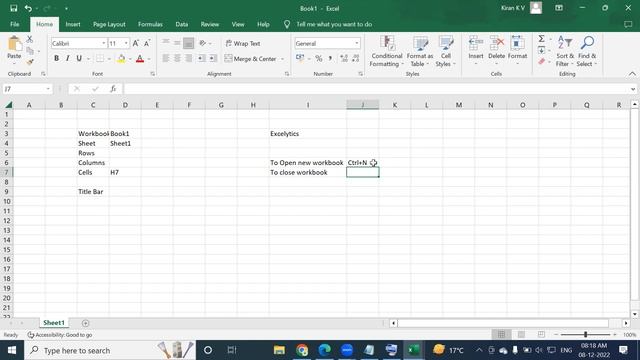Open Ribbon Display Options icon
Image resolution: width=640 pixels, height=360 pixels.
coord(559,8)
